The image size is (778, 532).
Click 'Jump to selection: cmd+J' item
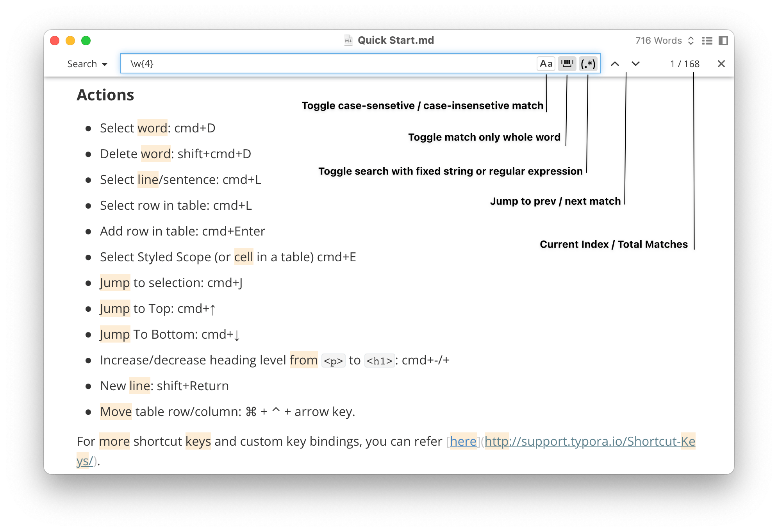click(171, 283)
